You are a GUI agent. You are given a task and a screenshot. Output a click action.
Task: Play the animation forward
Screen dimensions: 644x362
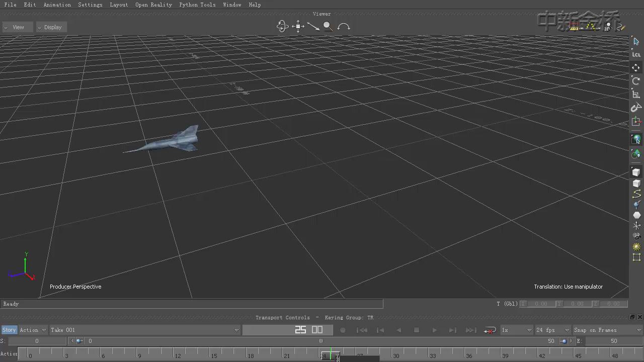coord(435,330)
